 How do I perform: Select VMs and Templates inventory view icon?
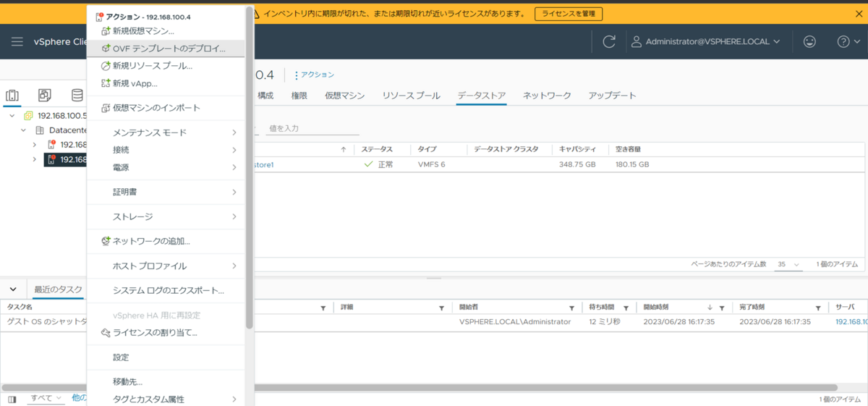click(45, 96)
